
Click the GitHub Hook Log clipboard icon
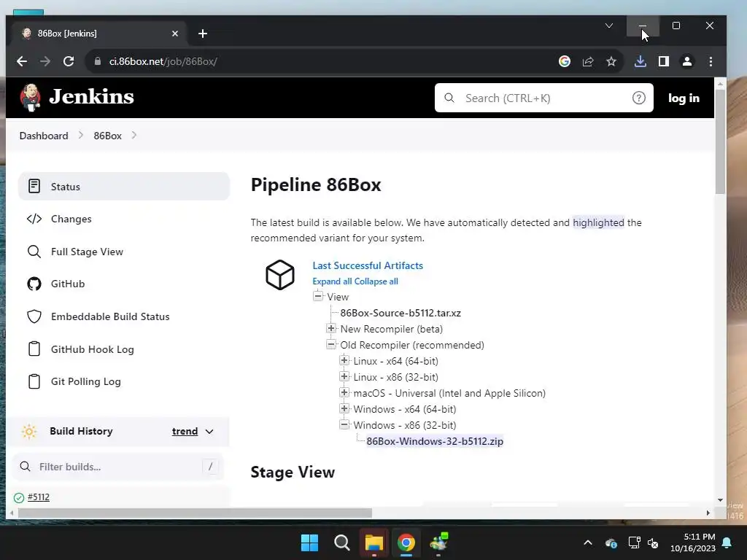(x=34, y=349)
